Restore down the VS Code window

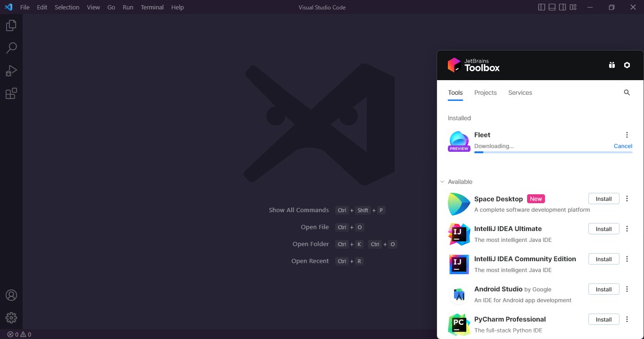point(611,7)
